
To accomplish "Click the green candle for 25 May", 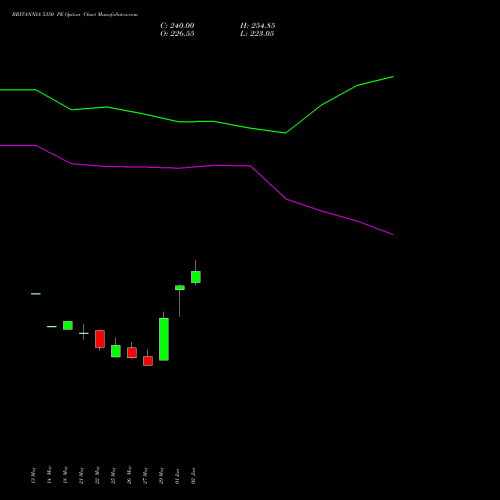I will pyautogui.click(x=116, y=351).
